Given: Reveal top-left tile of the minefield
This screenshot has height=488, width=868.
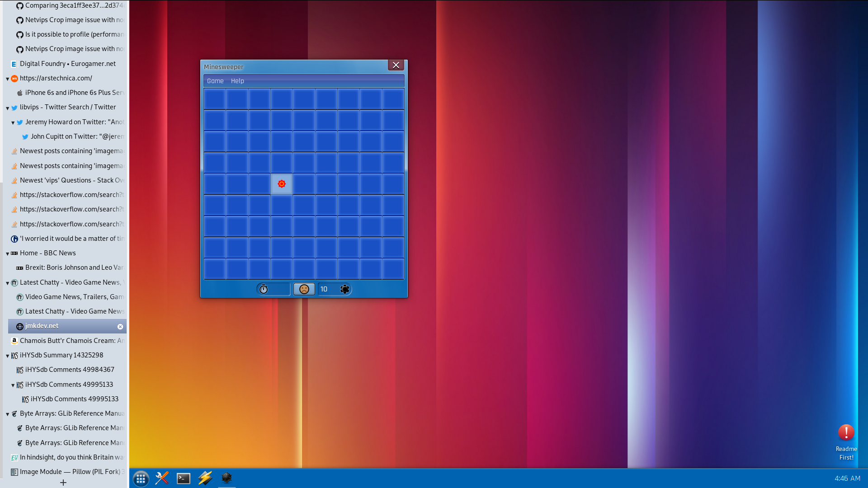Looking at the screenshot, I should pyautogui.click(x=215, y=99).
